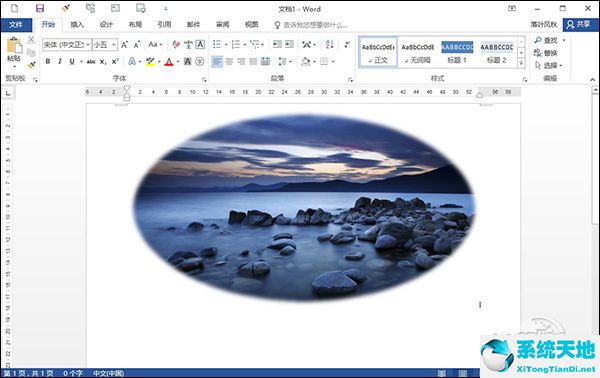The height and width of the screenshot is (378, 600).
Task: Switch to the View ribbon tab
Action: click(x=251, y=25)
